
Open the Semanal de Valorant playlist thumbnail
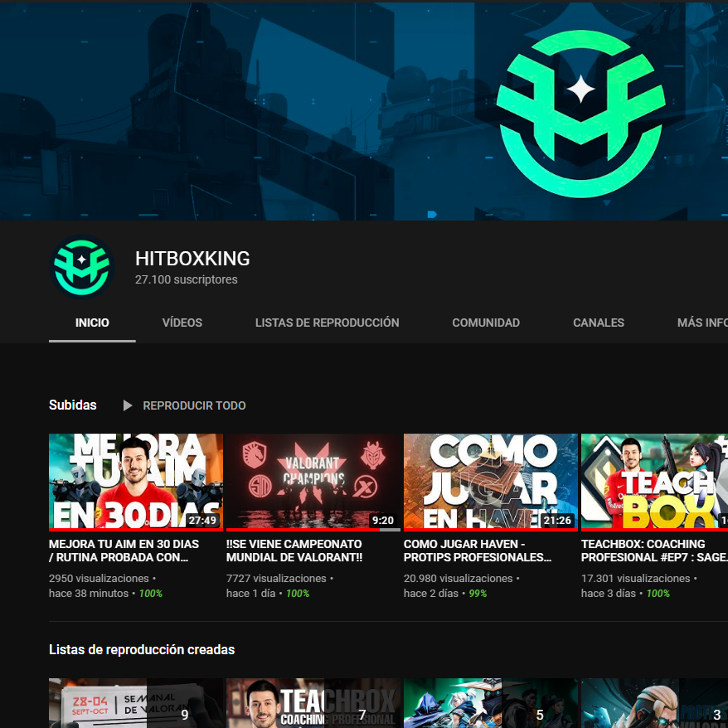click(x=136, y=703)
